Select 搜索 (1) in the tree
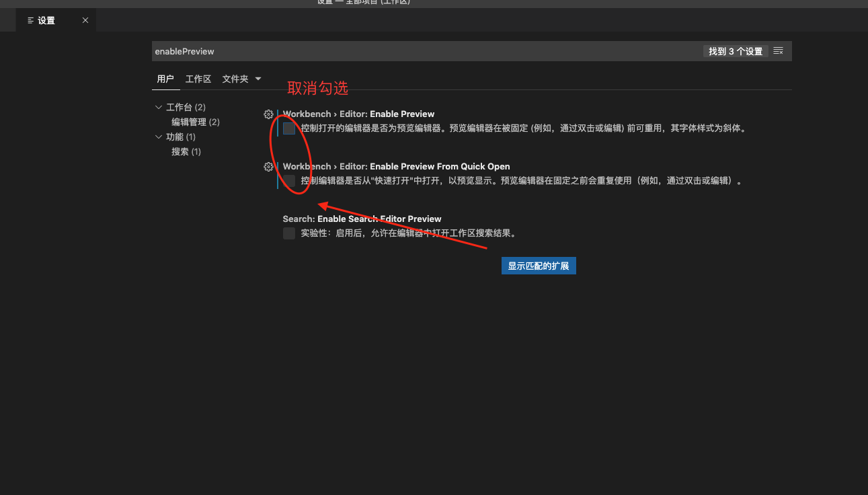This screenshot has height=495, width=868. click(x=186, y=151)
